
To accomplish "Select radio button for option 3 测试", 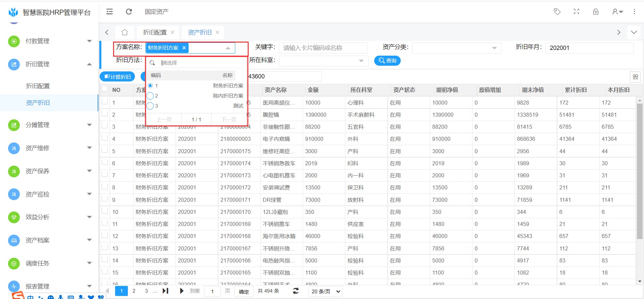I will coord(150,106).
